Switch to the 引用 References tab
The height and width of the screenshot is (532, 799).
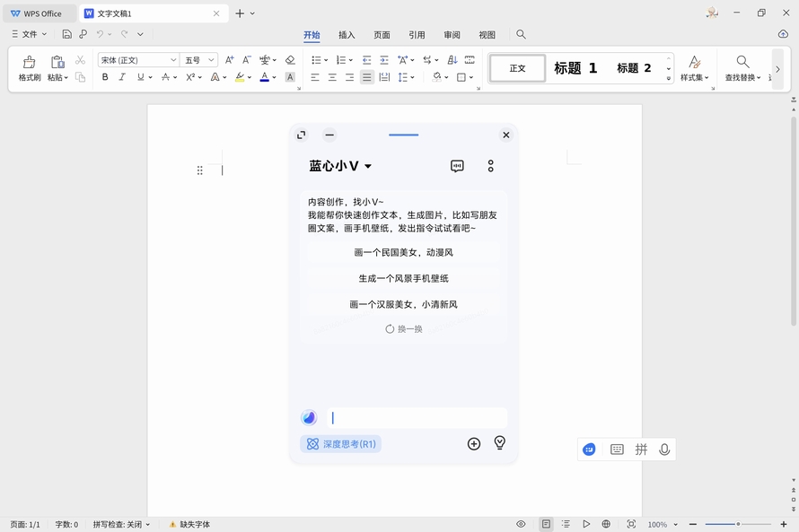click(x=417, y=35)
